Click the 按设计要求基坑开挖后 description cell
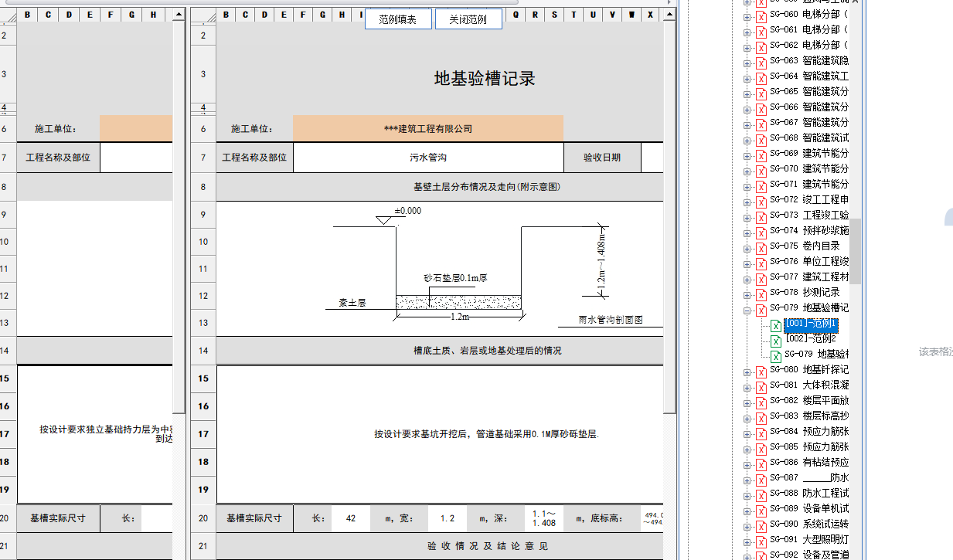Viewport: 953px width, 560px height. click(487, 434)
